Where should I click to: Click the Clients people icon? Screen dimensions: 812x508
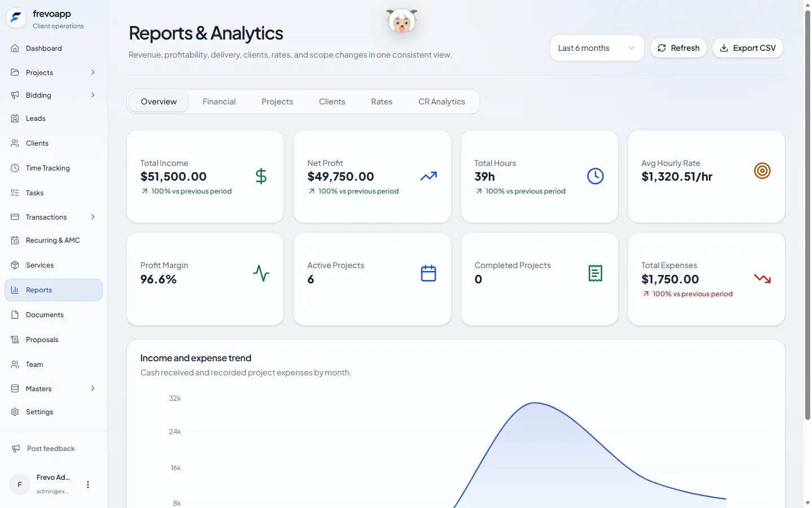[x=15, y=143]
